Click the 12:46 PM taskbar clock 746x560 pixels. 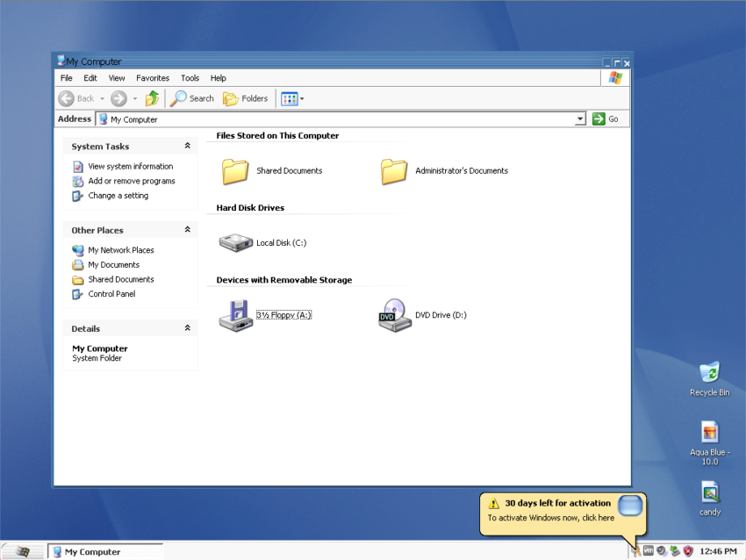pyautogui.click(x=718, y=551)
